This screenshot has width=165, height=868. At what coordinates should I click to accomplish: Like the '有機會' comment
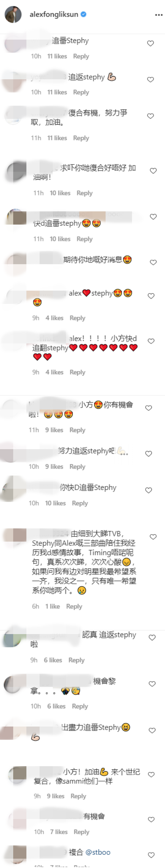(x=151, y=820)
